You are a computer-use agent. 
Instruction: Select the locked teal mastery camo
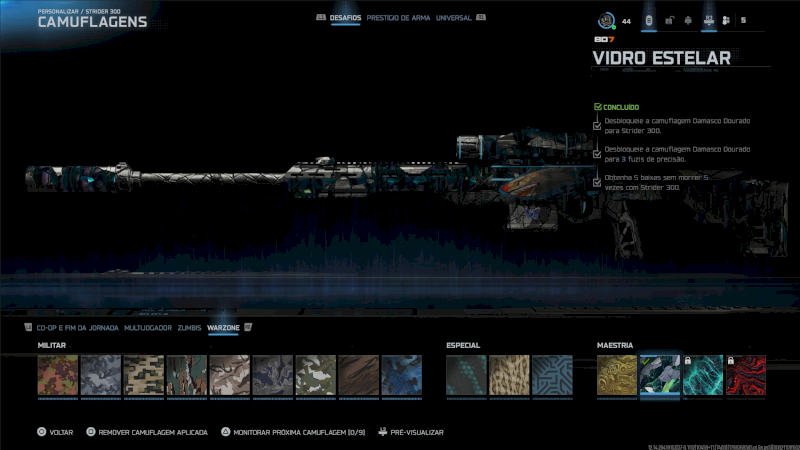tap(703, 375)
